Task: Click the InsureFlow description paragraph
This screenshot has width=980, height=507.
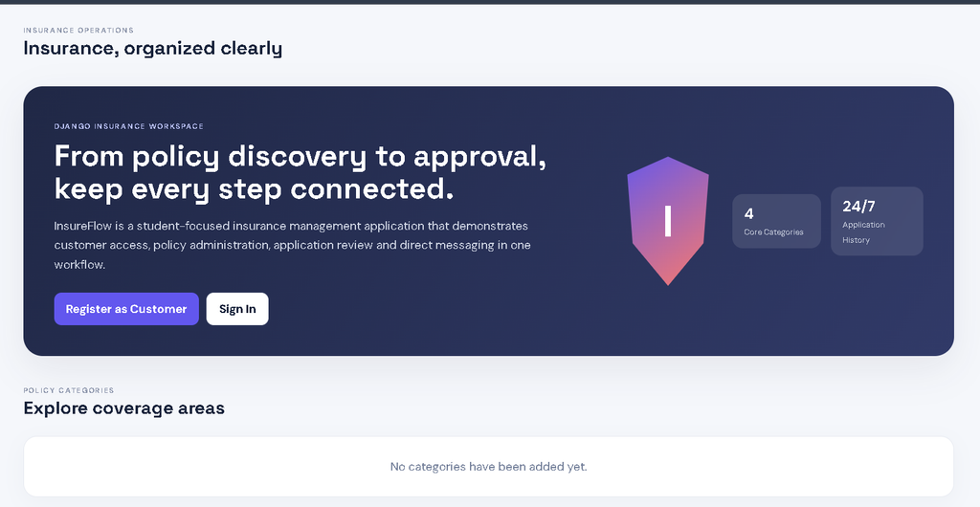Action: click(293, 245)
